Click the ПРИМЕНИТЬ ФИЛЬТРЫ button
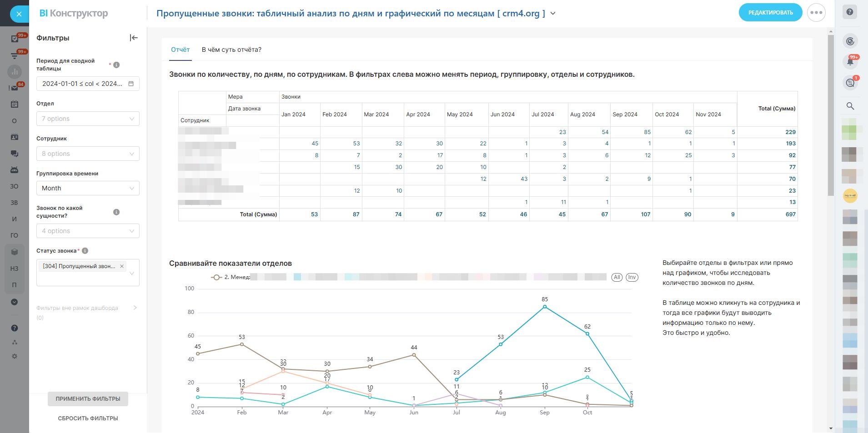The image size is (868, 433). [x=88, y=399]
